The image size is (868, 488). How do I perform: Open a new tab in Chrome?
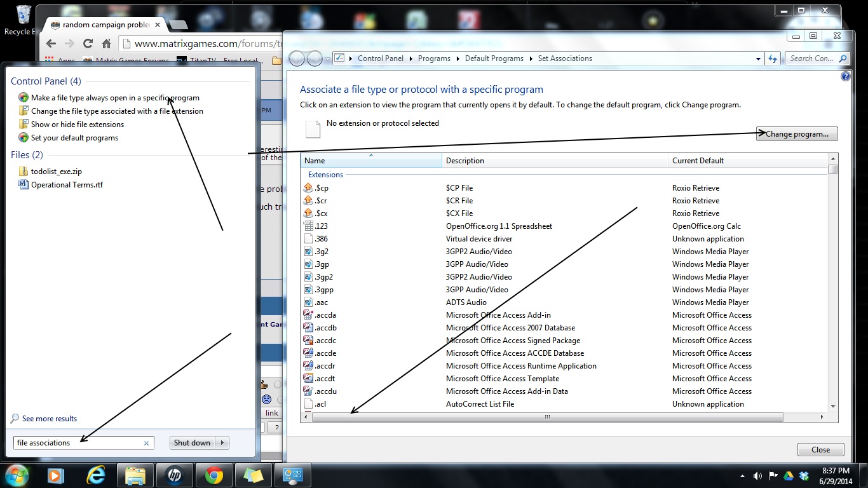pyautogui.click(x=178, y=25)
